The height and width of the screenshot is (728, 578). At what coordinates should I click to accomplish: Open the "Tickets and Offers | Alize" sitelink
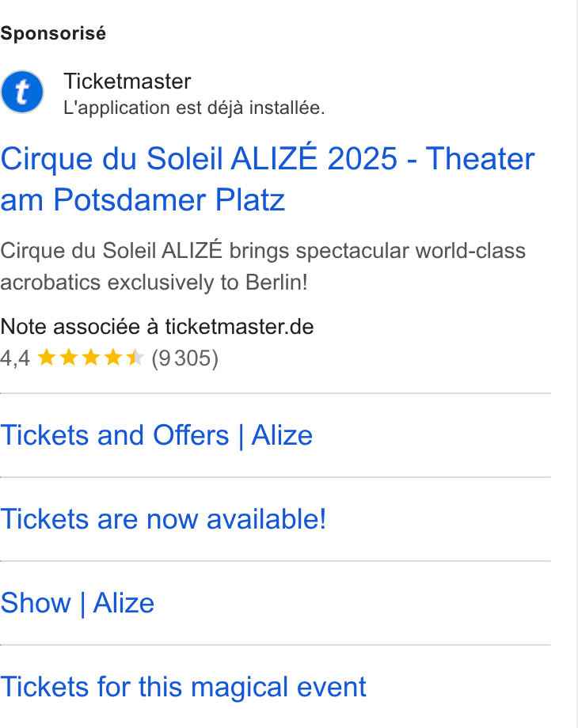(x=157, y=435)
